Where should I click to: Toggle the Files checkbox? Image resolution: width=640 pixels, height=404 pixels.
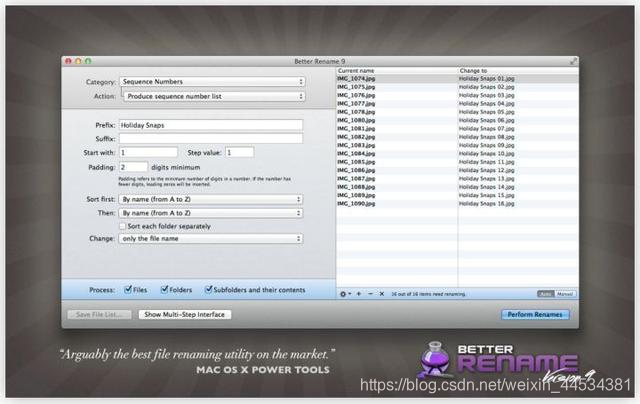pos(128,289)
